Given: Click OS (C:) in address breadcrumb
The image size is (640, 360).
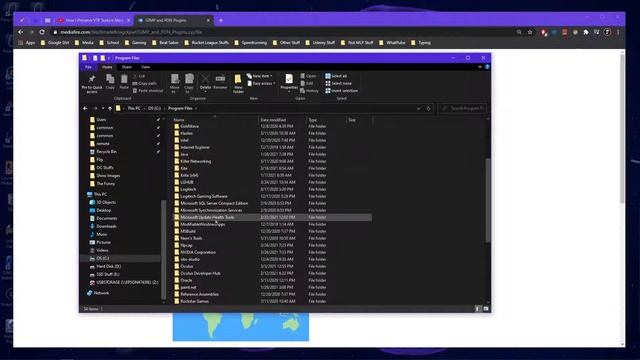Looking at the screenshot, I should click(x=154, y=109).
